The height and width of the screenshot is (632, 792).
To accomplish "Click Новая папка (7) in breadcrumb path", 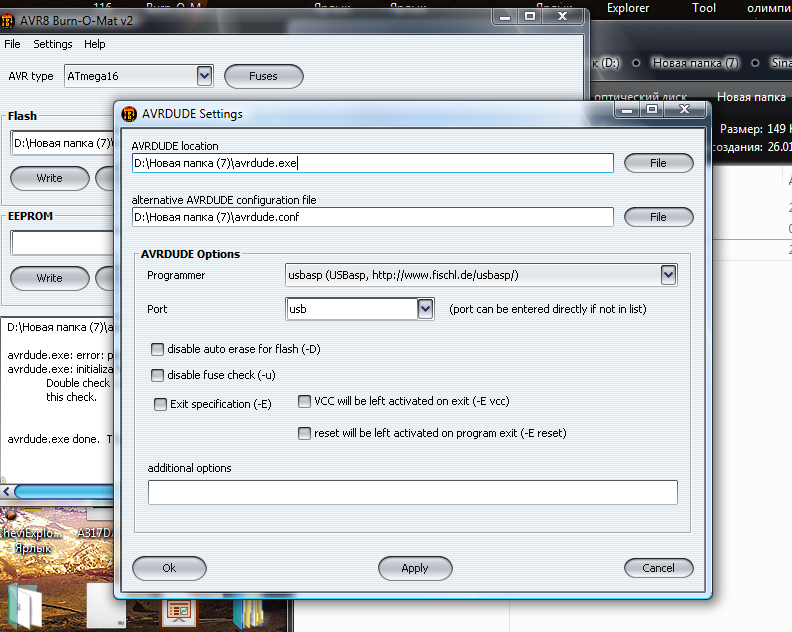I will point(696,63).
